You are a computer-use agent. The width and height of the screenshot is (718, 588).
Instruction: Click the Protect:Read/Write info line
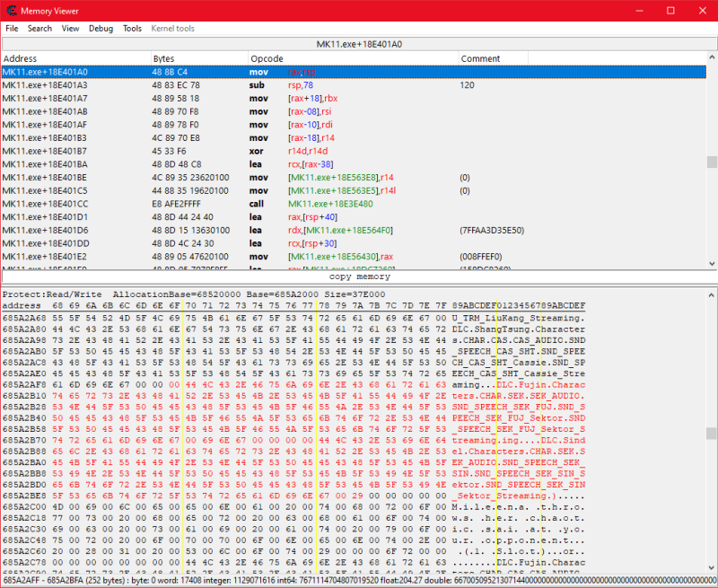pos(194,294)
